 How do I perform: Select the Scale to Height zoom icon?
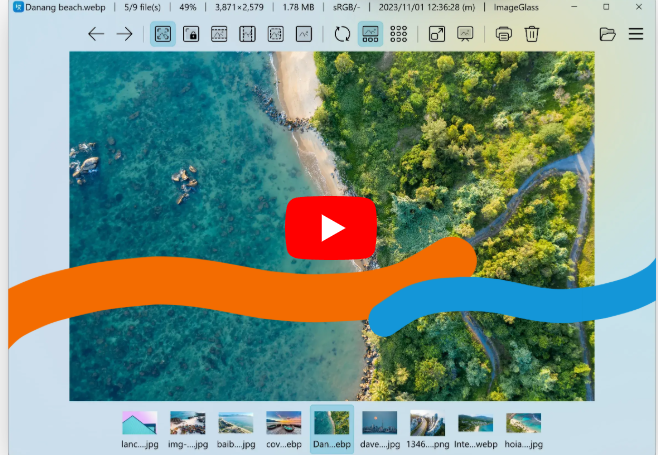coord(247,34)
